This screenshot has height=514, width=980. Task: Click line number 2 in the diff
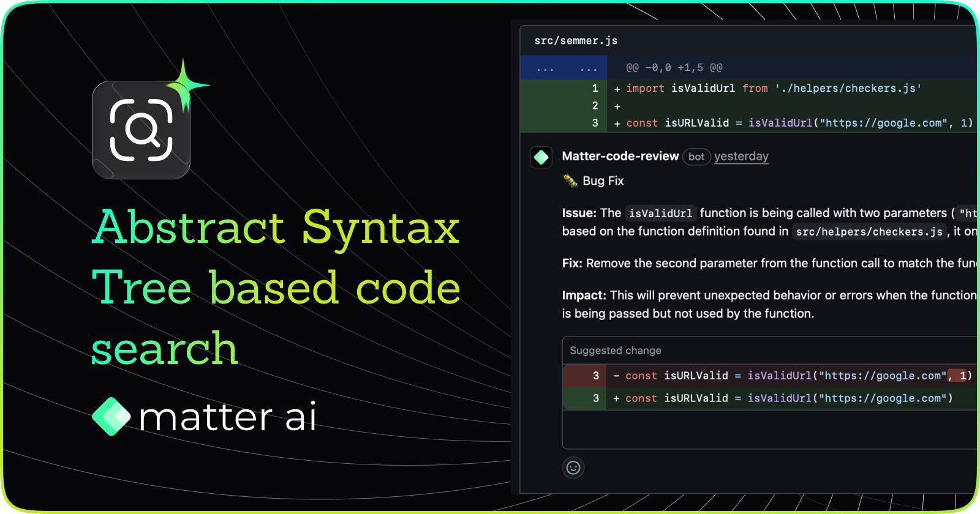(x=595, y=105)
